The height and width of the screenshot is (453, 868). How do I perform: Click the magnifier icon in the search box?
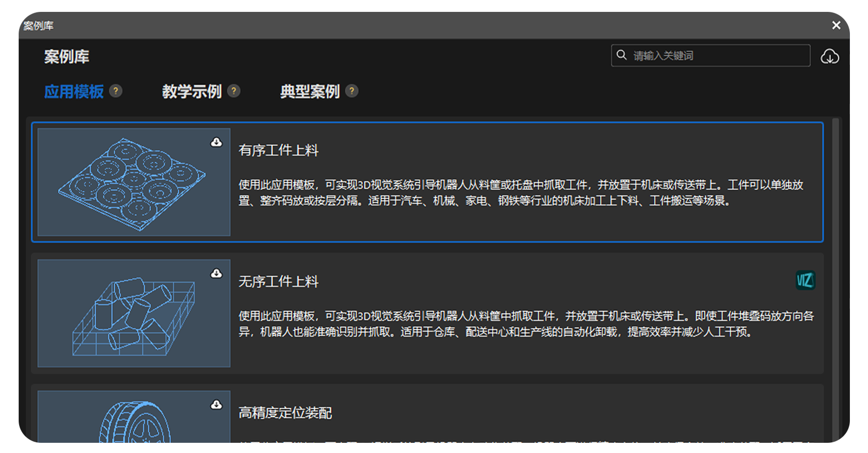(x=622, y=55)
